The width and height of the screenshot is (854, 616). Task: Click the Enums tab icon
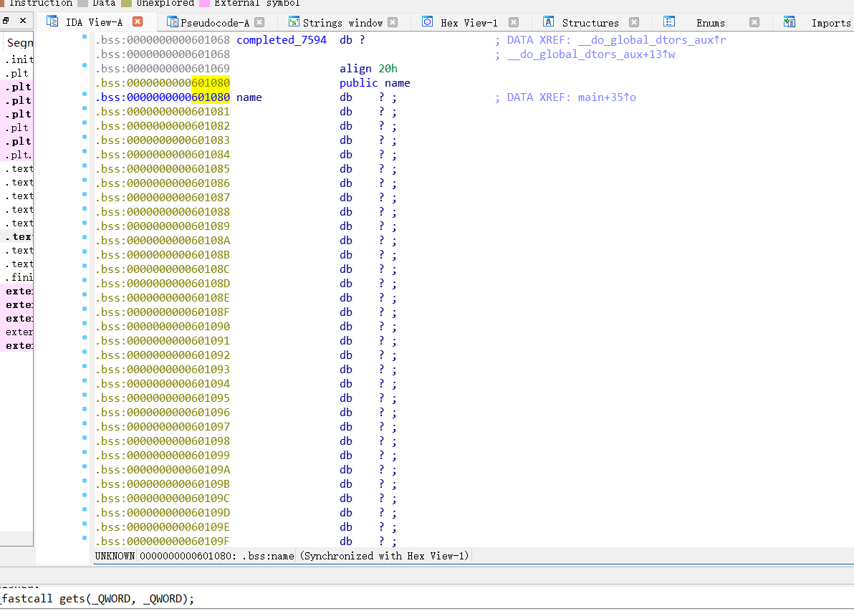[669, 21]
